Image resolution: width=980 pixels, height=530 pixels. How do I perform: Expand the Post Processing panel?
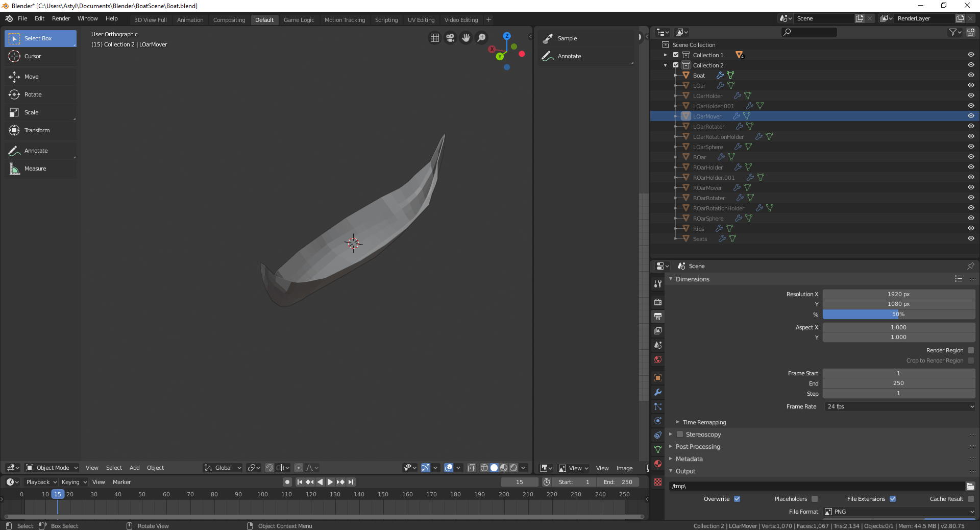pos(697,447)
